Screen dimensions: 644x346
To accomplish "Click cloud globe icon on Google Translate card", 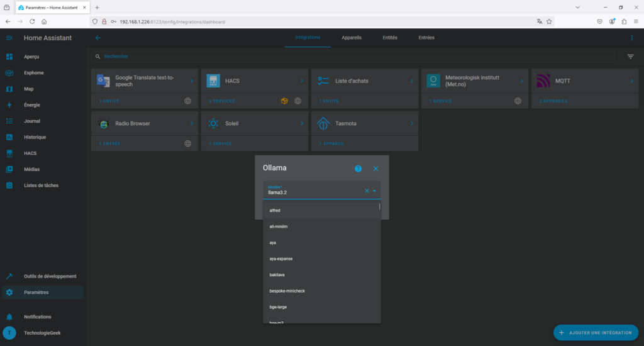I will (x=187, y=101).
